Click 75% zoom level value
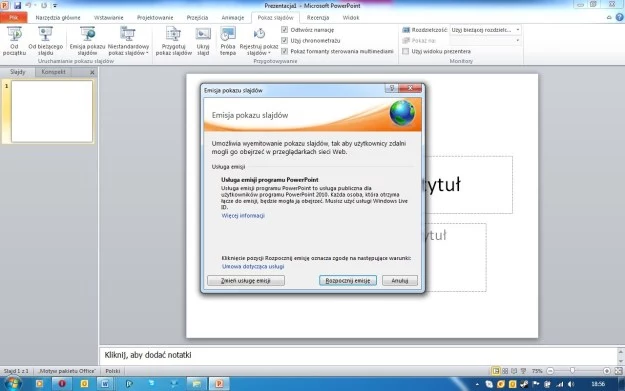 pyautogui.click(x=537, y=371)
